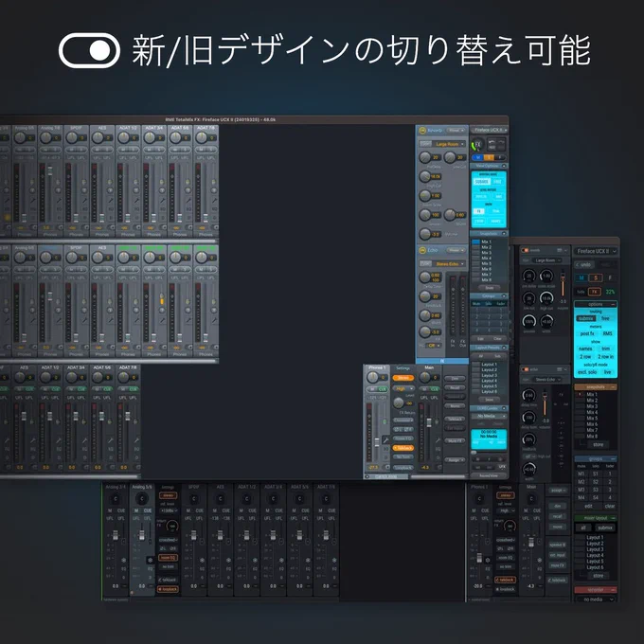Click the Analog 5/6 channel name in dark window
The image size is (644, 644).
[x=142, y=487]
